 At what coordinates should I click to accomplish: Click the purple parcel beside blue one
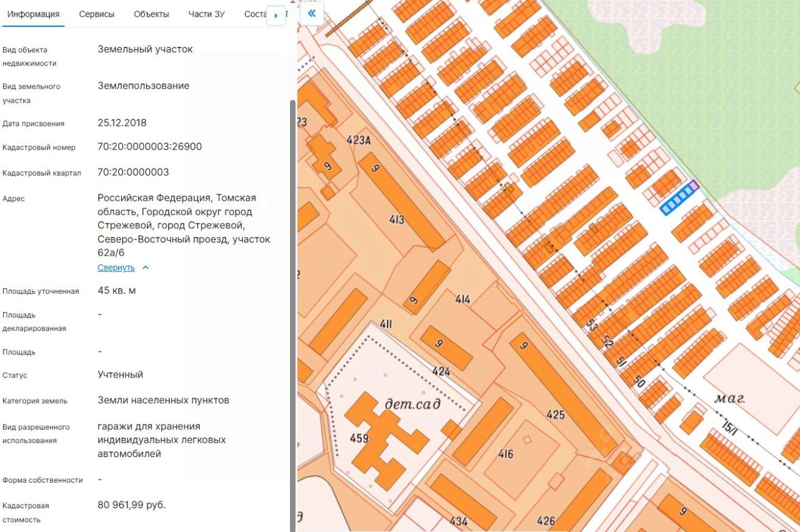694,185
